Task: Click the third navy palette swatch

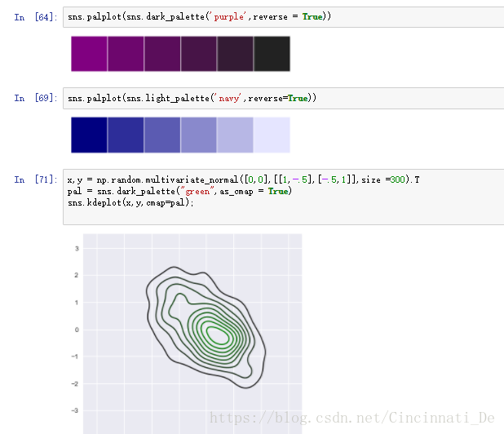Action: coord(162,135)
